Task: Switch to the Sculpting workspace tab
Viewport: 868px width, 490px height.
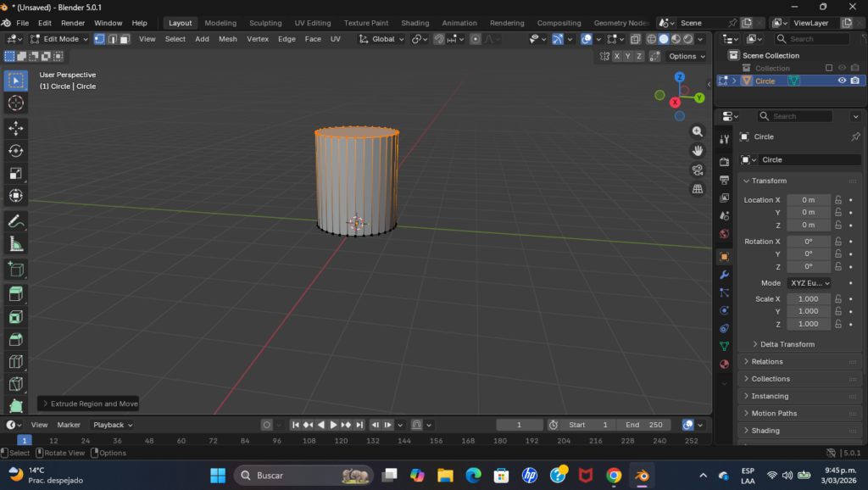Action: tap(264, 23)
